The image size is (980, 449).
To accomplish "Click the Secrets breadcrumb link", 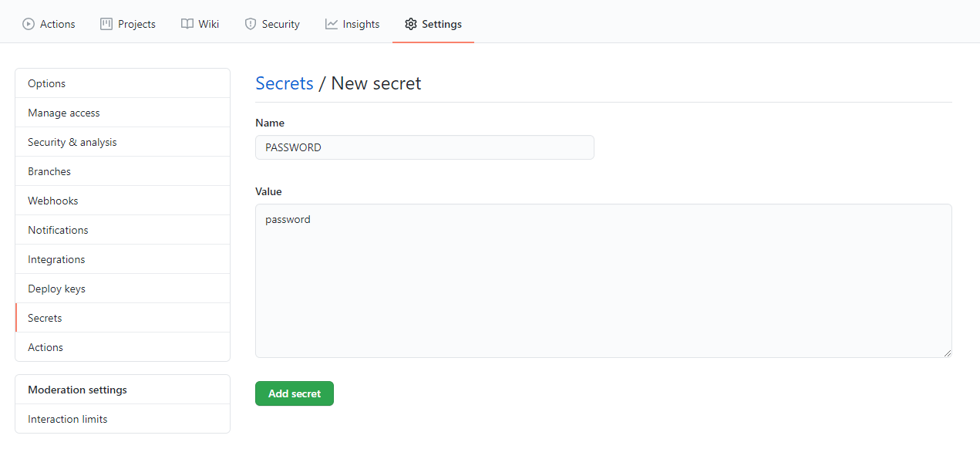I will pos(284,83).
